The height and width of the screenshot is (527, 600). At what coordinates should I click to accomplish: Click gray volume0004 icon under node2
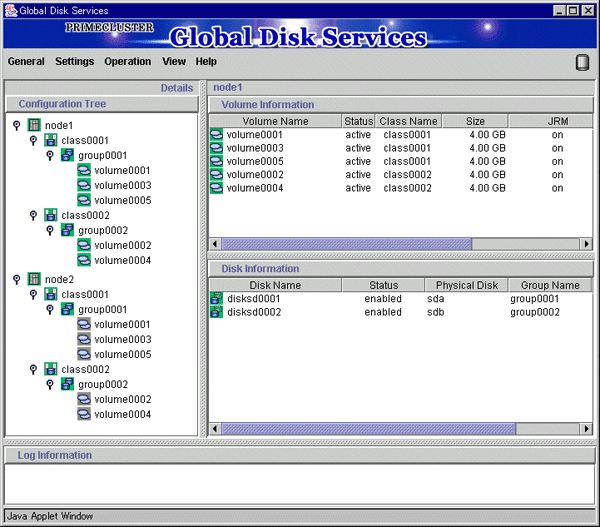tap(84, 414)
